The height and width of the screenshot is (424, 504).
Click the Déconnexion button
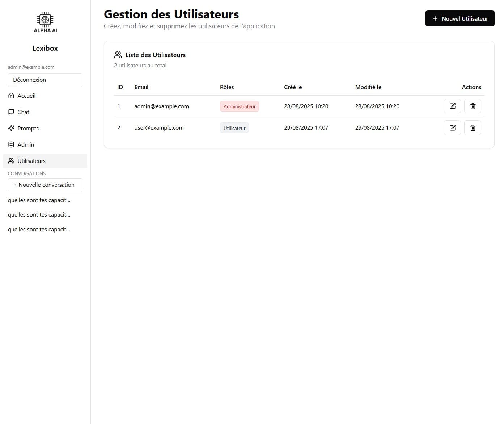coord(45,80)
